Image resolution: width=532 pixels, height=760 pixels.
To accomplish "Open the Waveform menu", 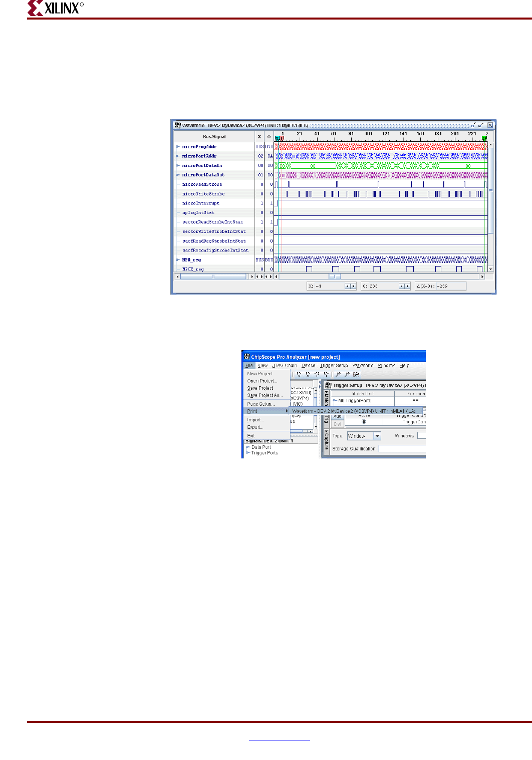I will [x=363, y=365].
